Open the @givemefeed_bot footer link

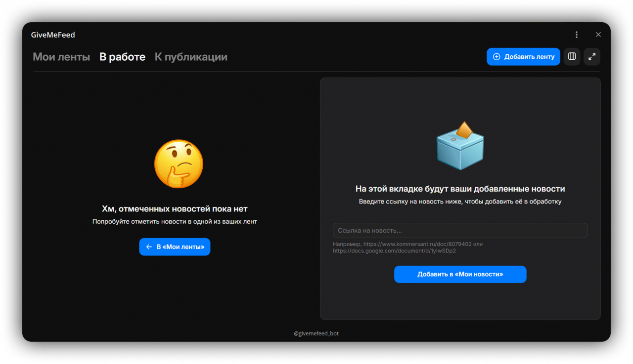(316, 333)
